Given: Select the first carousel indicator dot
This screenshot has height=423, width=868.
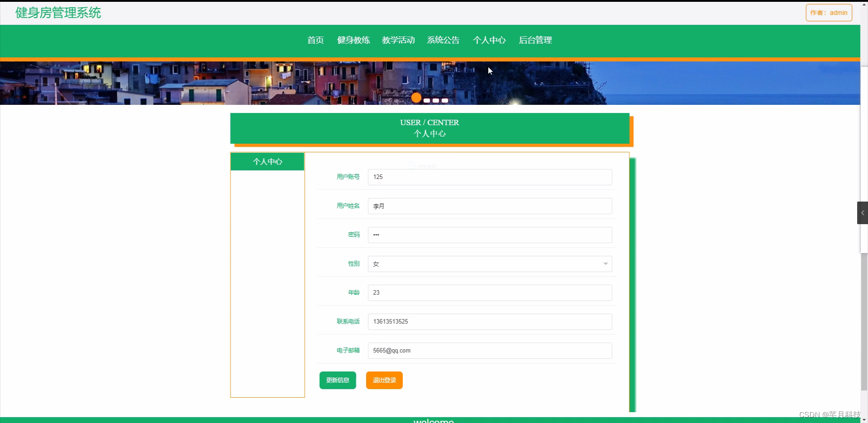Looking at the screenshot, I should 416,98.
